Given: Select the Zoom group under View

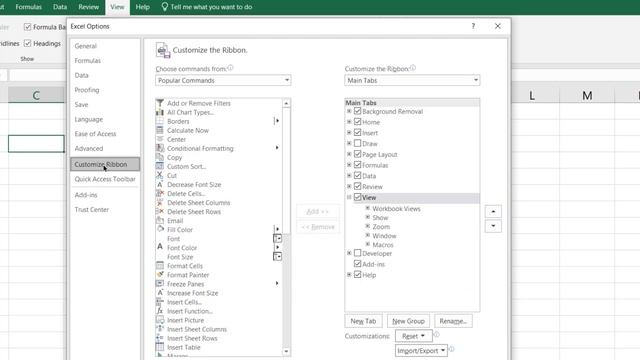Looking at the screenshot, I should (x=381, y=227).
